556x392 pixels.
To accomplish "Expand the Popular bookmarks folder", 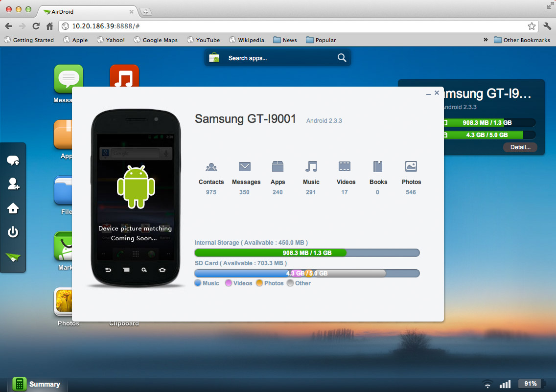I will (x=321, y=40).
